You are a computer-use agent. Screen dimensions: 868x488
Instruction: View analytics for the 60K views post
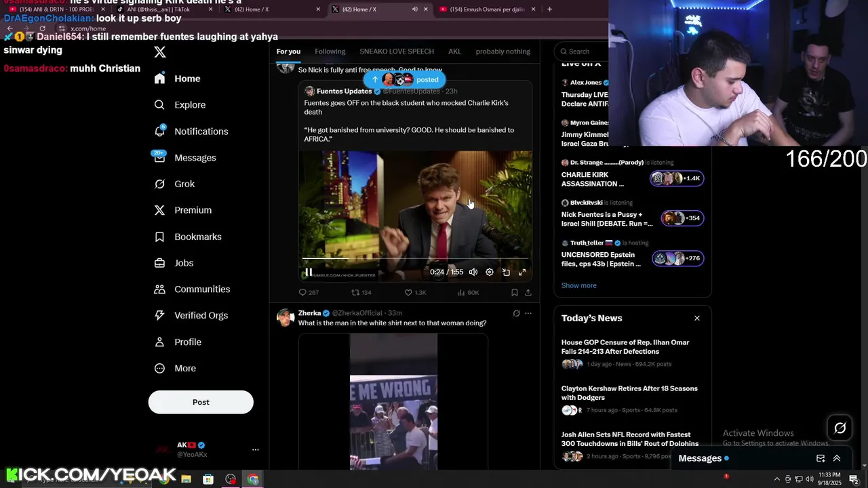468,292
